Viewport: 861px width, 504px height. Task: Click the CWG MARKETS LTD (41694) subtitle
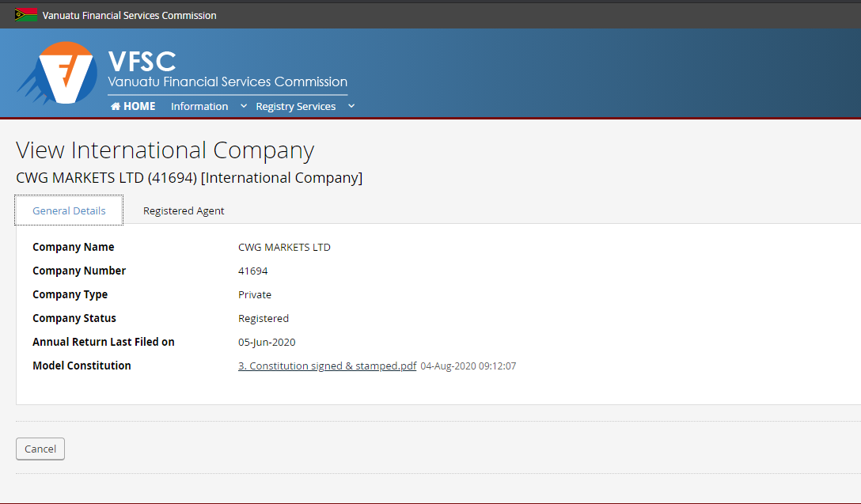coord(189,178)
